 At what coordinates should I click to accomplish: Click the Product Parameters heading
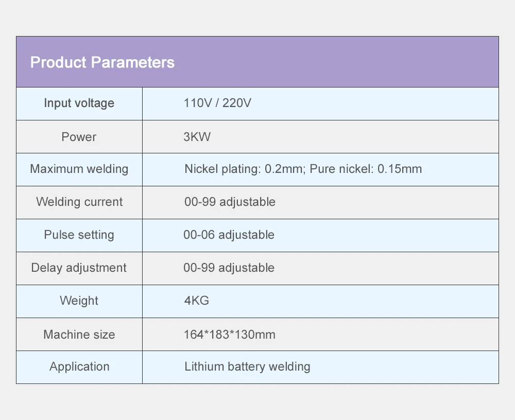click(102, 62)
